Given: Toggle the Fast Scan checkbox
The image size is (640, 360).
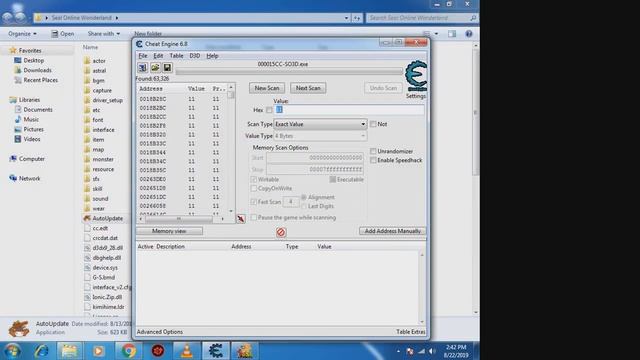Looking at the screenshot, I should click(254, 202).
